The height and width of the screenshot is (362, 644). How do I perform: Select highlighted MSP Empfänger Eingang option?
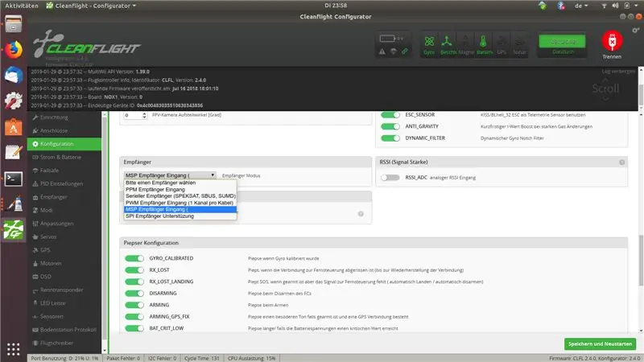180,209
